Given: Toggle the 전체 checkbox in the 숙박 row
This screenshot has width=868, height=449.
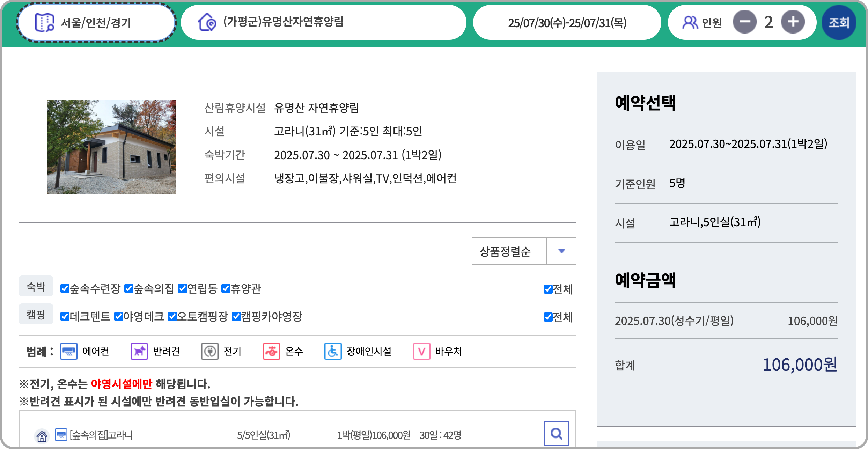Looking at the screenshot, I should point(548,289).
